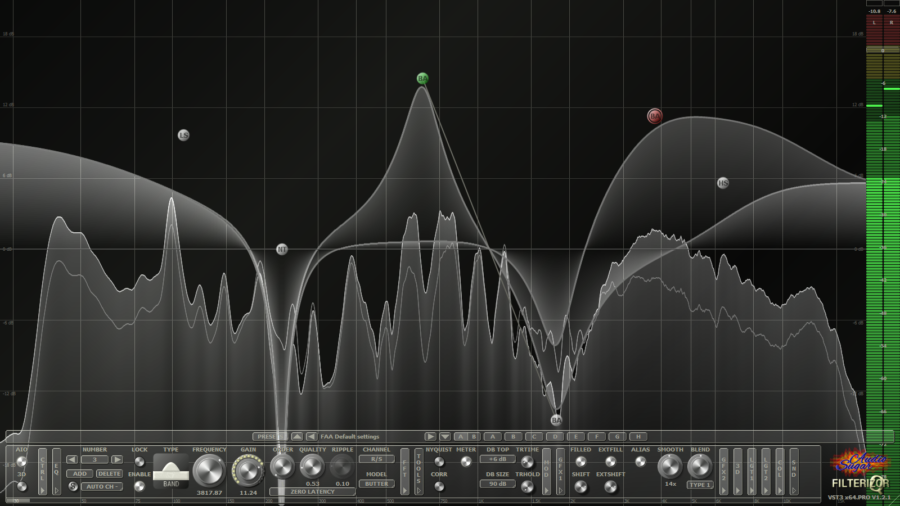Toggle the ALIAS switch

pos(640,461)
